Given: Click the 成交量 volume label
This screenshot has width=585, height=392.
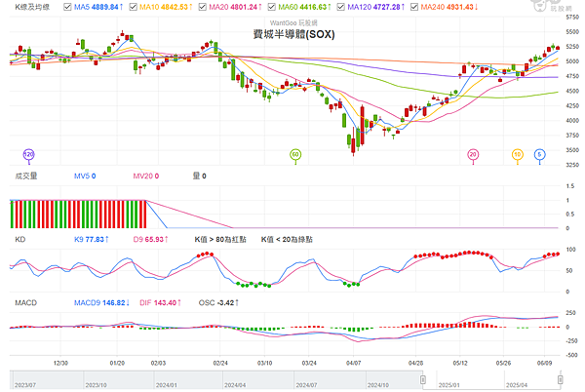Looking at the screenshot, I should click(x=26, y=176).
